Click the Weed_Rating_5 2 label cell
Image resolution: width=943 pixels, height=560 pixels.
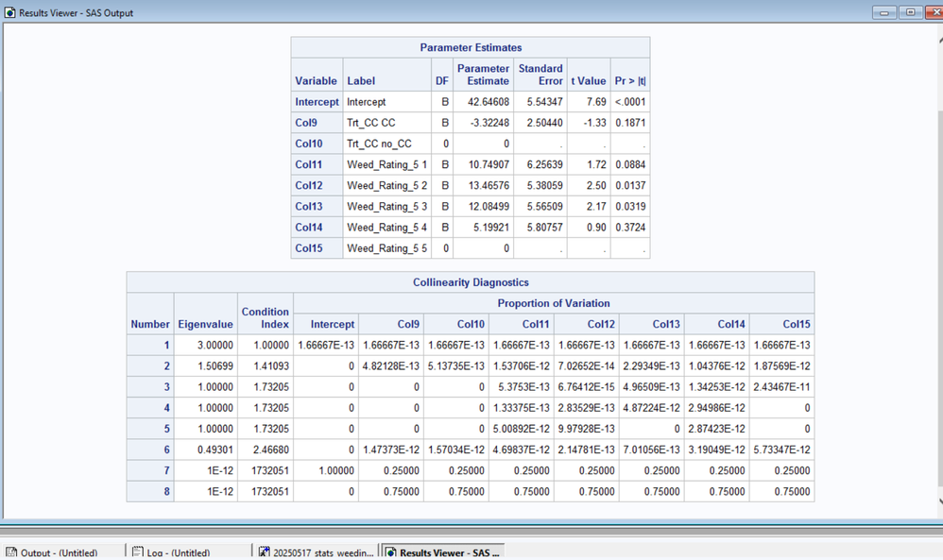point(386,185)
